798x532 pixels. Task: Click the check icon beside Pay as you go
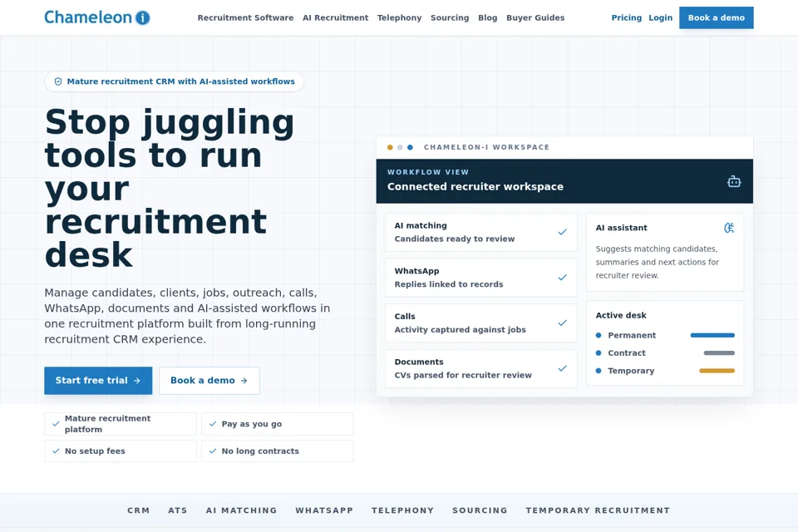(x=213, y=424)
